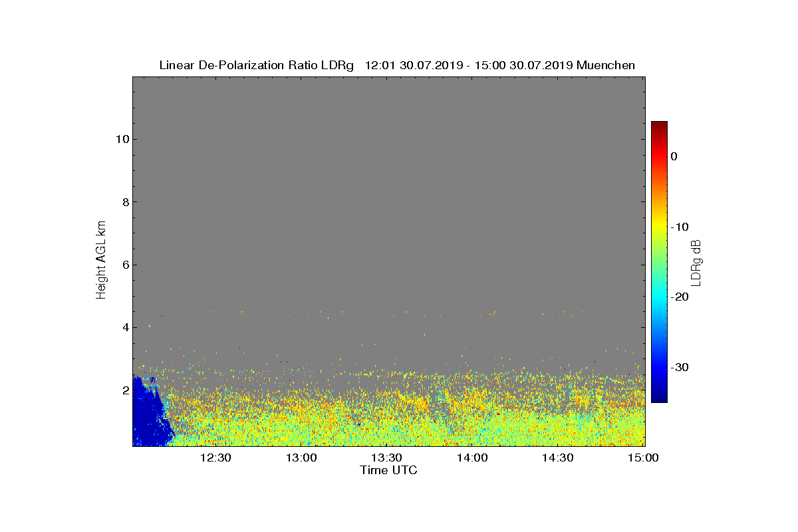Click the colorbar value -20
The height and width of the screenshot is (532, 798).
pyautogui.click(x=679, y=297)
